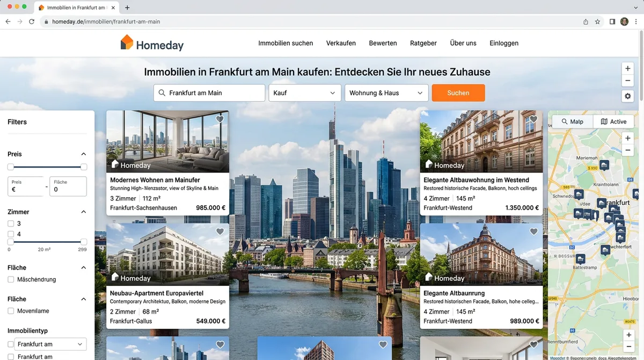Open the Über uns menu item
The height and width of the screenshot is (360, 644).
click(463, 43)
